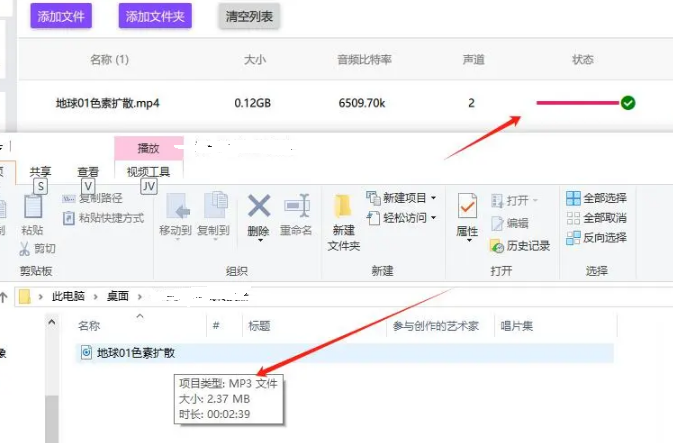Click the 参与创作的艺术家 column header
Image resolution: width=673 pixels, height=443 pixels.
coord(436,326)
